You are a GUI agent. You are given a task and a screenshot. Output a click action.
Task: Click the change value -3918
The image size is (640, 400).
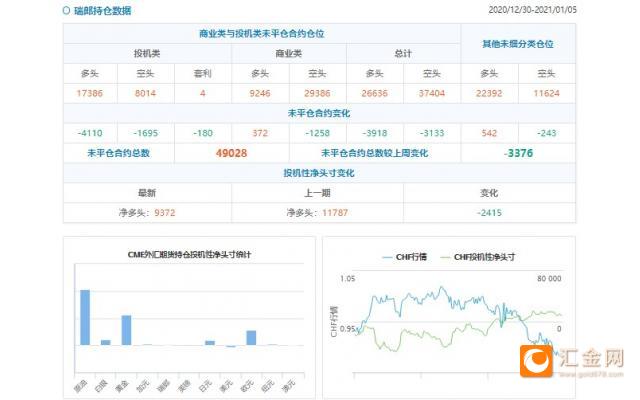click(x=374, y=133)
